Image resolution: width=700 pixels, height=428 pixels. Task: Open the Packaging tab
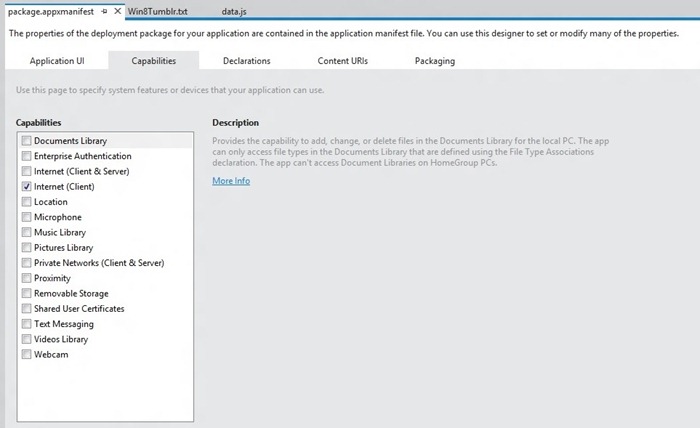[435, 61]
